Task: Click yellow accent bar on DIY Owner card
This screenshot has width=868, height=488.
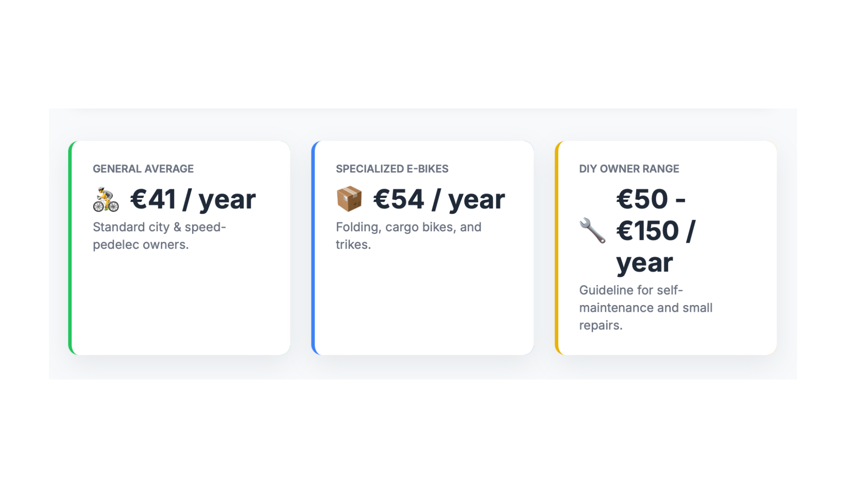Action: tap(557, 248)
